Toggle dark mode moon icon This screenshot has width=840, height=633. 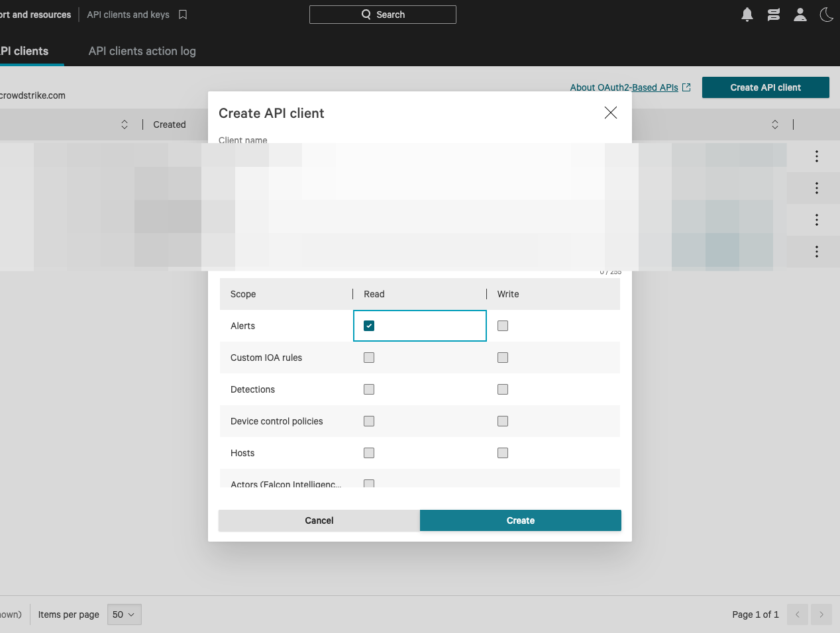(826, 15)
